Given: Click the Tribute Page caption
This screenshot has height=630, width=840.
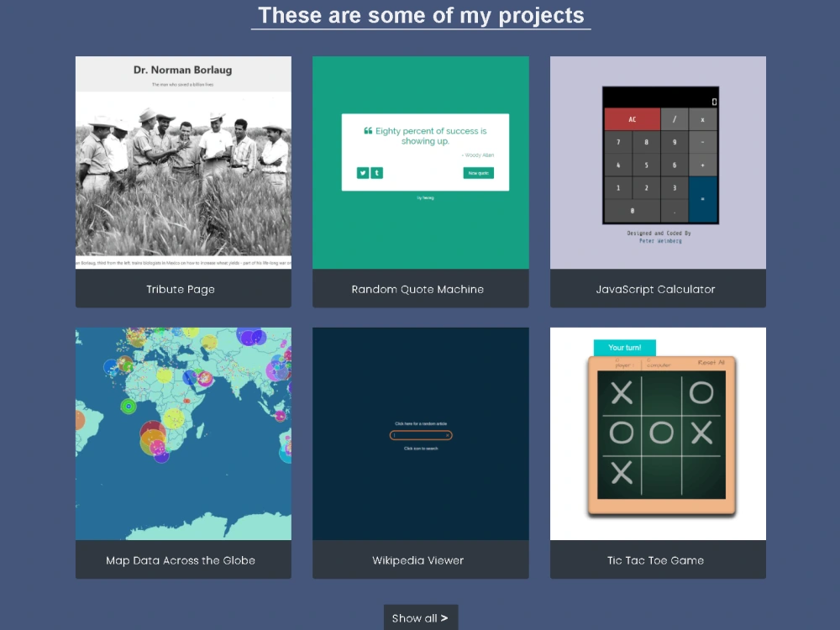Looking at the screenshot, I should click(x=181, y=289).
